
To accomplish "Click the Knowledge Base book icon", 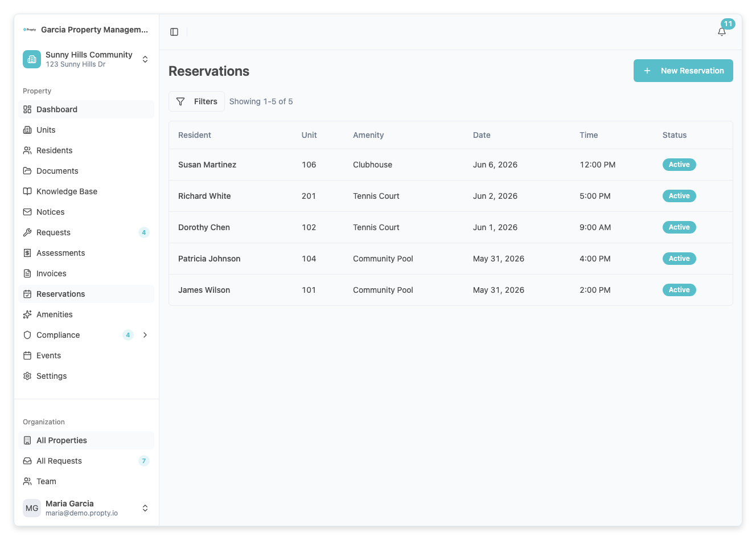I will [x=27, y=191].
